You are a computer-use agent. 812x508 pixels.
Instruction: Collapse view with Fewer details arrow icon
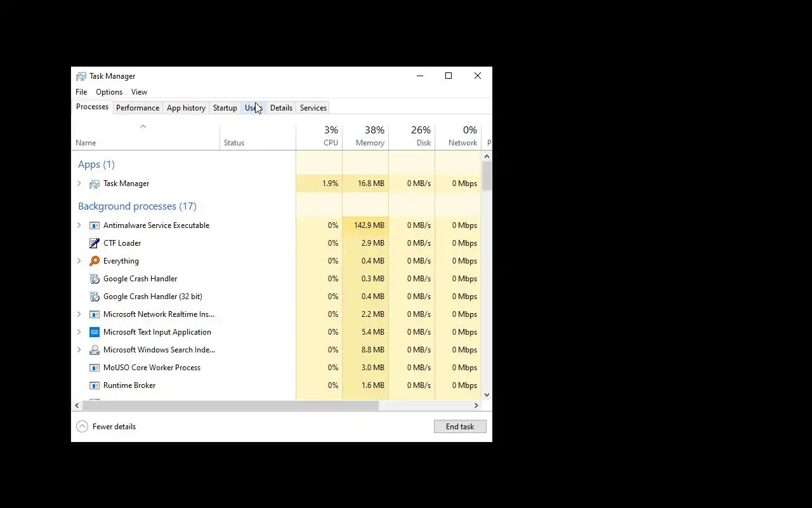[x=82, y=427]
